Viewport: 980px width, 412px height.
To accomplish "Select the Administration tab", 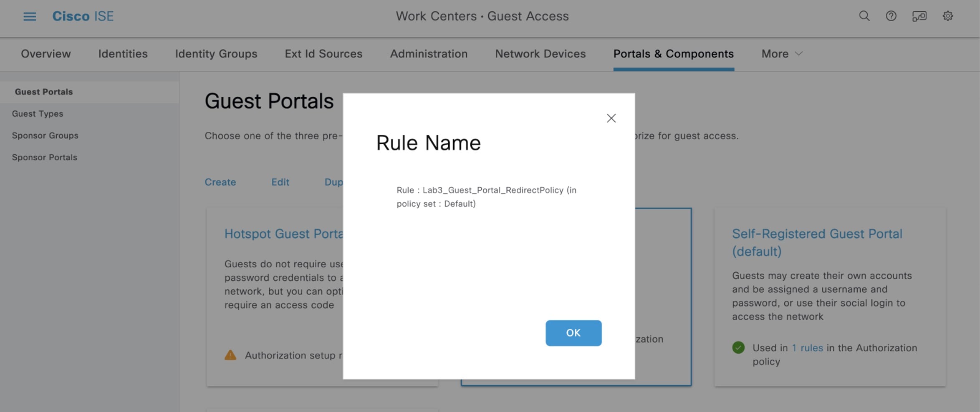I will click(429, 54).
